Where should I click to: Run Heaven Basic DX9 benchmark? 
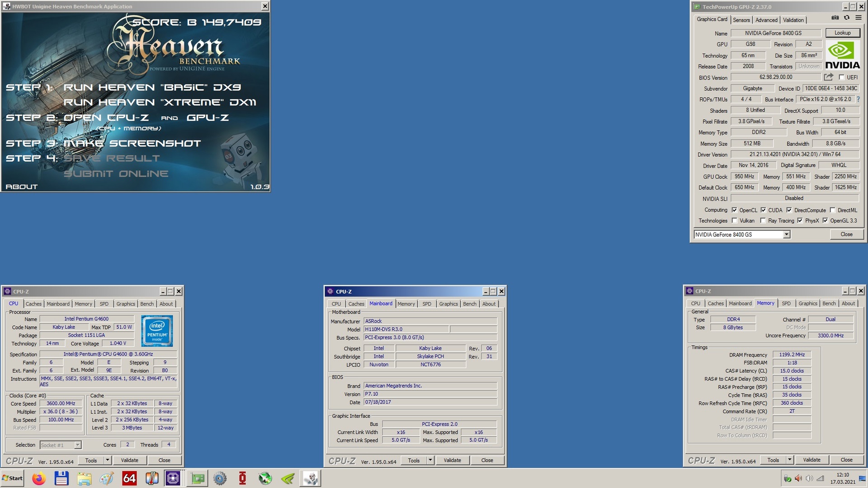(152, 87)
